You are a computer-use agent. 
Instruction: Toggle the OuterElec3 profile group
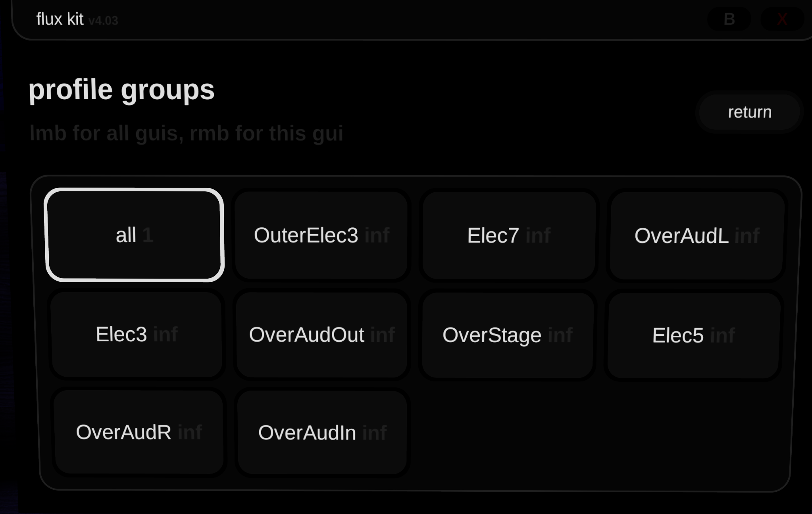coord(321,235)
